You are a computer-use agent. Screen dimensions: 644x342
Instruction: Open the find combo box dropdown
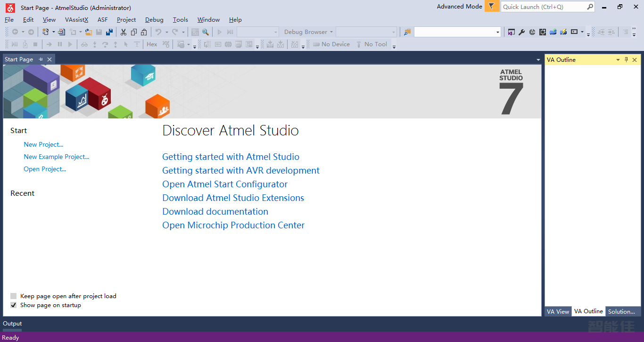point(498,32)
